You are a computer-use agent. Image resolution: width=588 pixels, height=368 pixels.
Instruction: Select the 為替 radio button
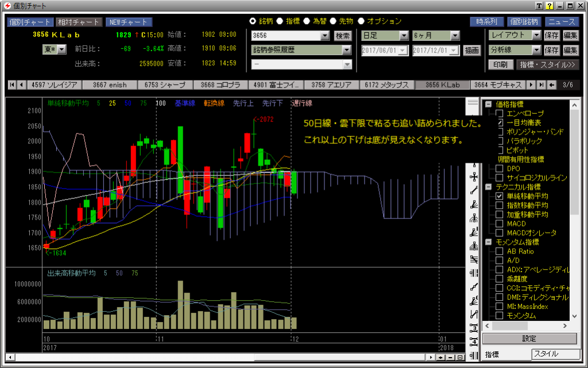pyautogui.click(x=308, y=21)
